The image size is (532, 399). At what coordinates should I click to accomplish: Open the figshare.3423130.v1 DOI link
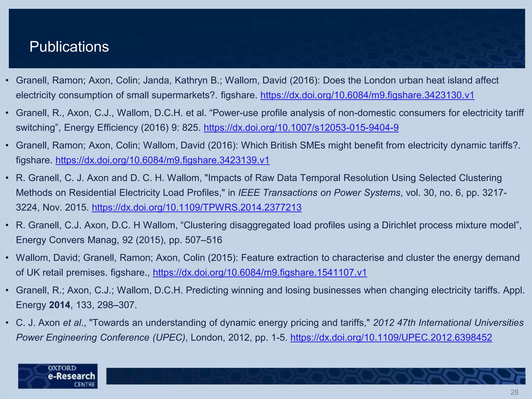(367, 95)
